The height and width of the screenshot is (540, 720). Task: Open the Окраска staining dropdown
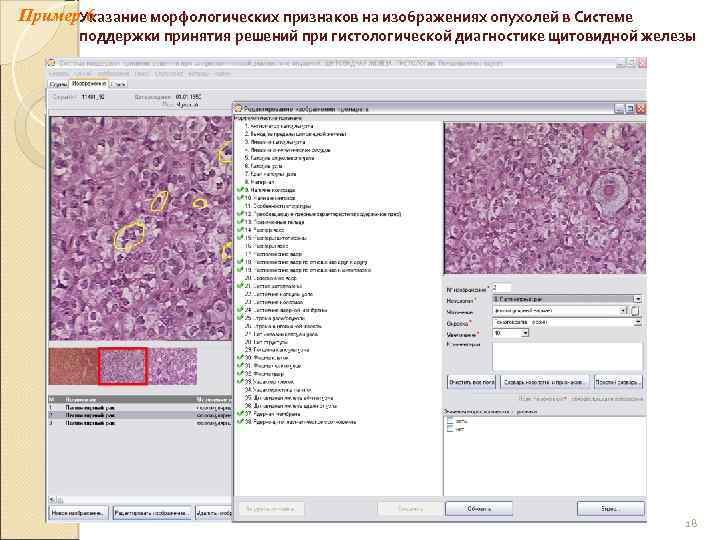(x=637, y=322)
